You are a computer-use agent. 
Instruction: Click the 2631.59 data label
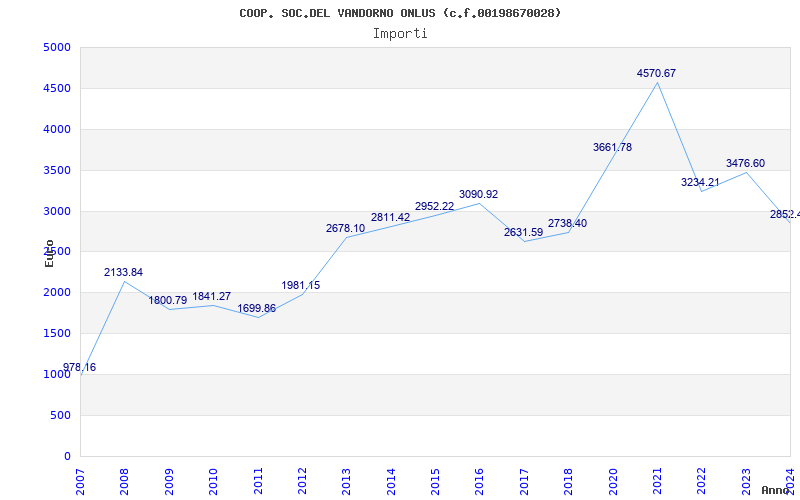[x=523, y=233]
